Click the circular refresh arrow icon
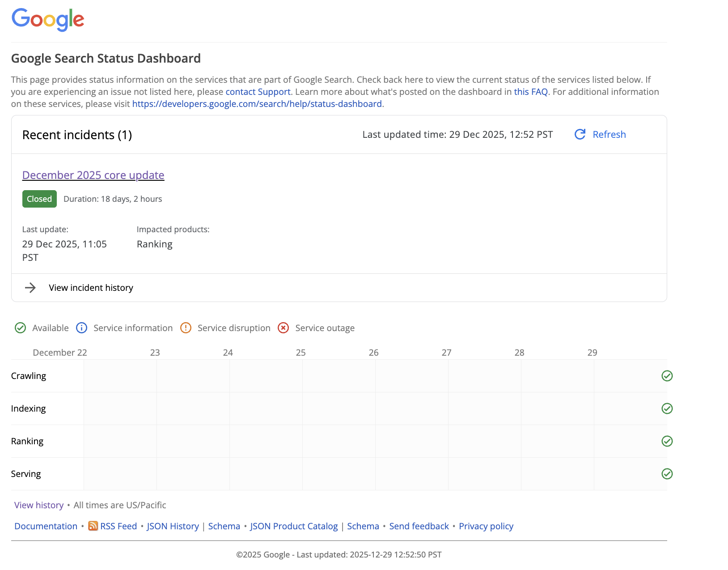728x570 pixels. [580, 134]
